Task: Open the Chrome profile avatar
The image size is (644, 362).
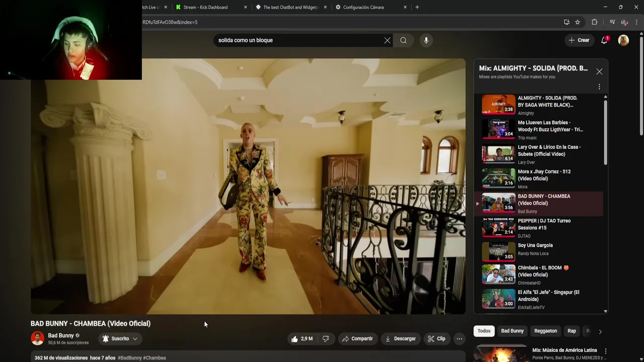Action: (x=624, y=22)
